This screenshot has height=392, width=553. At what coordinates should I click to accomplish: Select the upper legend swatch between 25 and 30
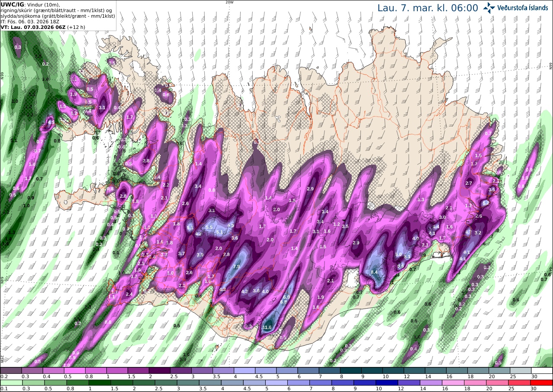pyautogui.click(x=521, y=370)
